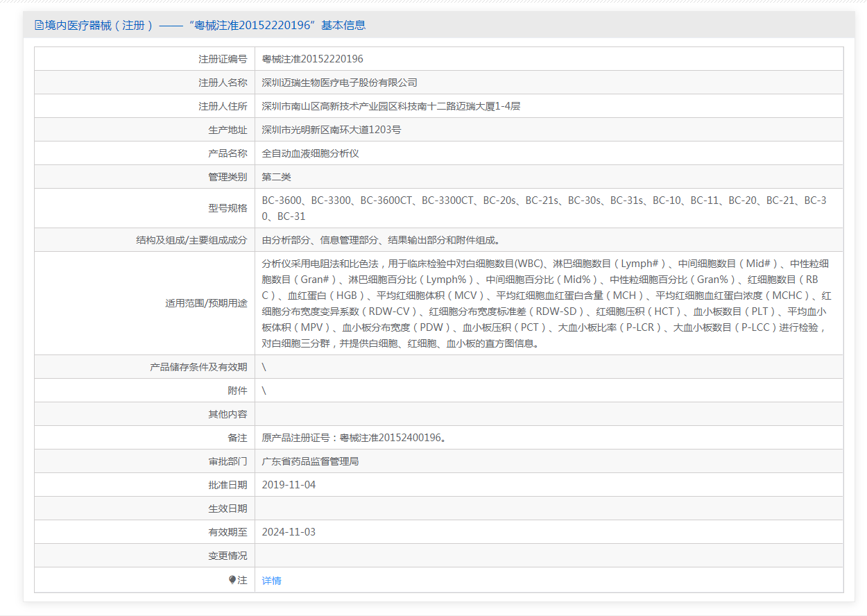Select value 粤械注准20152220196 in table
867x616 pixels.
tap(313, 59)
